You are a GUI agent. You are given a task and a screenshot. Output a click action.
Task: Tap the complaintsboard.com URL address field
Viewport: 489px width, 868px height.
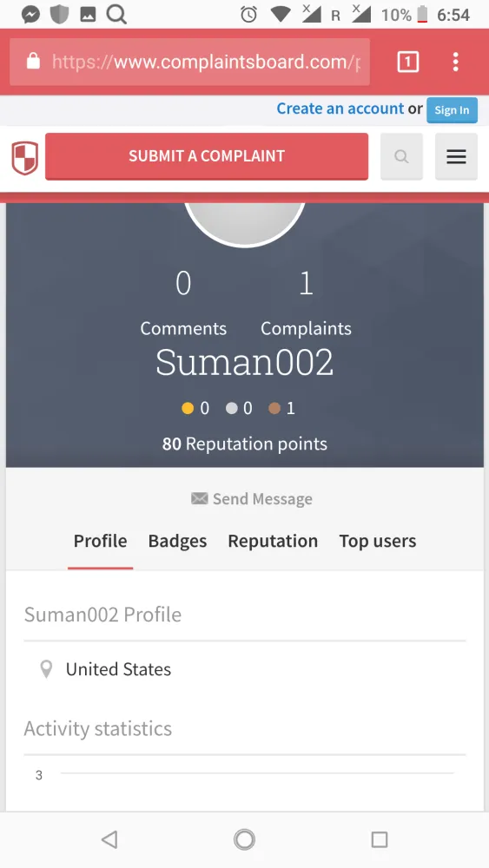click(x=190, y=62)
